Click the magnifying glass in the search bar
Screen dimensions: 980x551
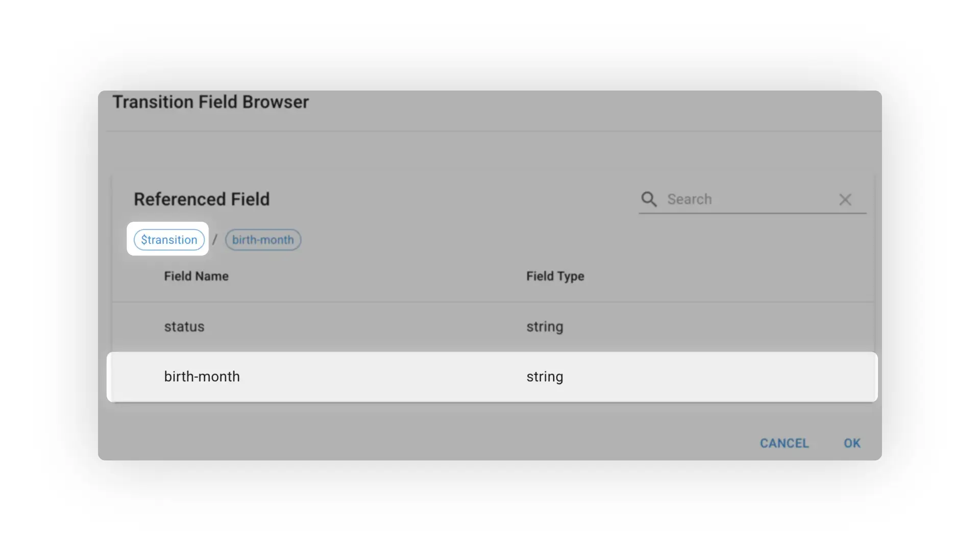[x=649, y=199]
